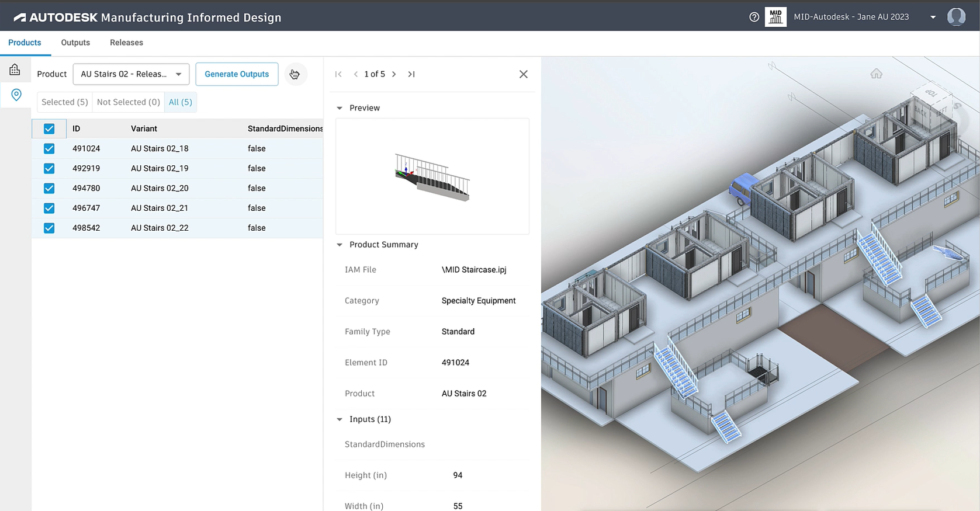Switch to the Products tab
This screenshot has width=980, height=511.
[x=25, y=43]
